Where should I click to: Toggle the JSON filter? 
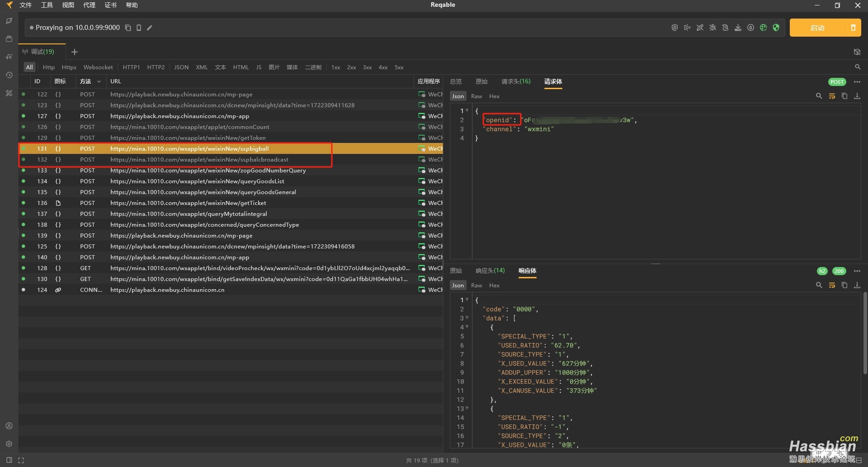(x=181, y=67)
